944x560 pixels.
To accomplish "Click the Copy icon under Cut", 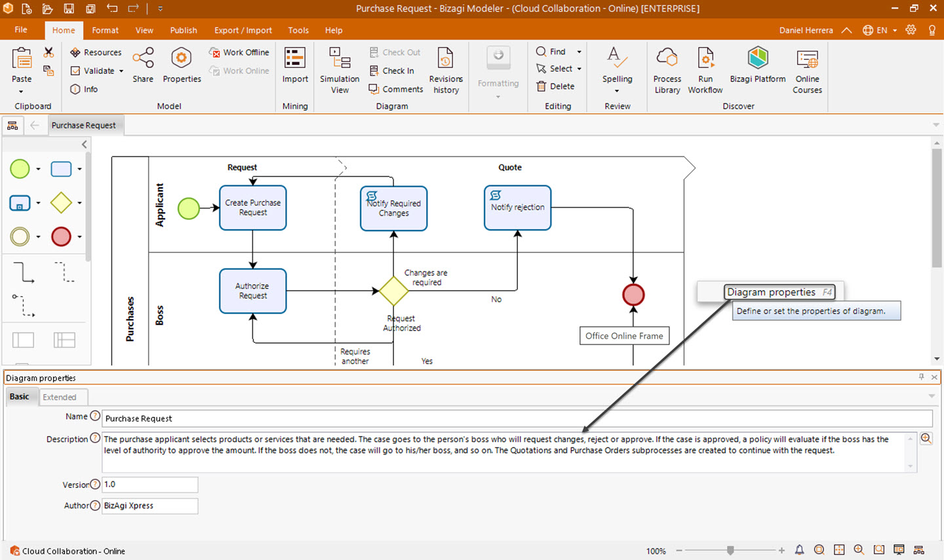I will click(49, 70).
